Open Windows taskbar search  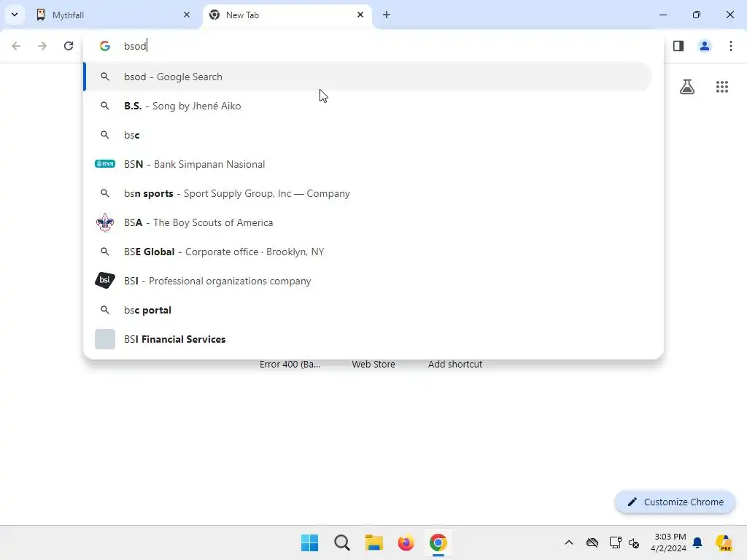(x=342, y=542)
